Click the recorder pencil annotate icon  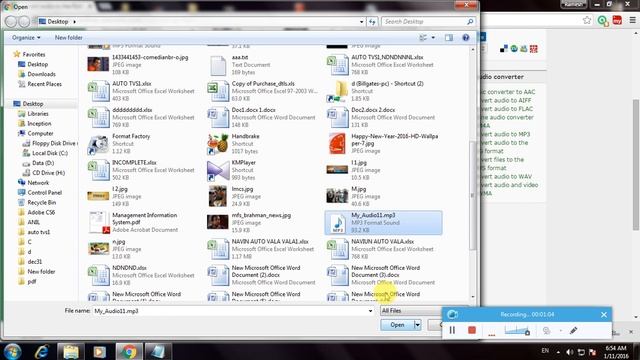[x=573, y=330]
